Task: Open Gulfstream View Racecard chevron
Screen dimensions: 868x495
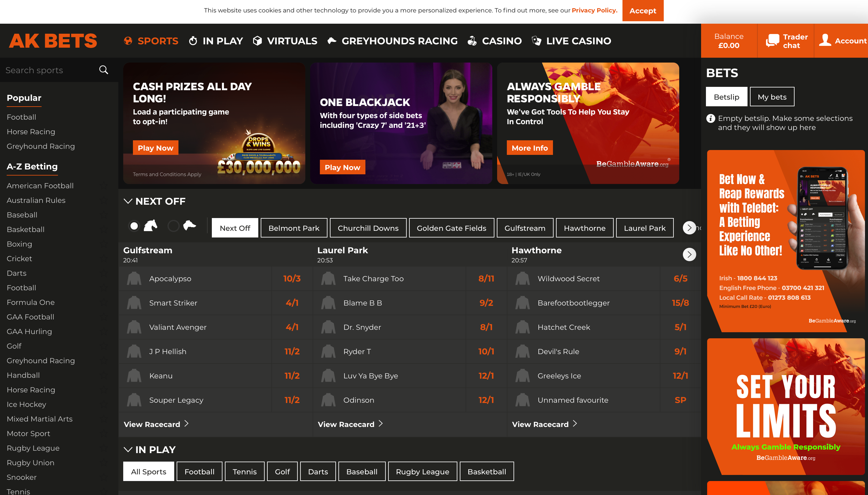Action: [x=187, y=424]
